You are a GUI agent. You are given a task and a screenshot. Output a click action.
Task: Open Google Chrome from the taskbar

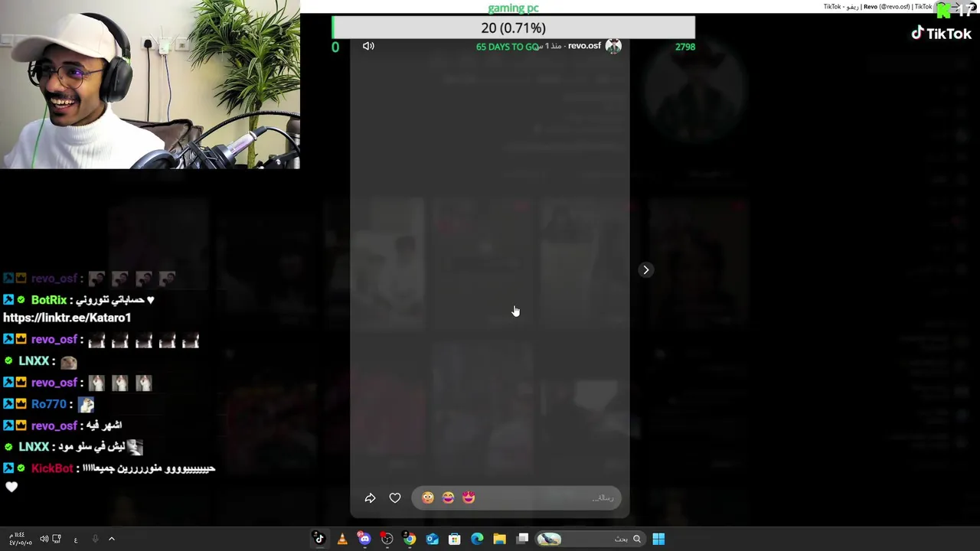[x=410, y=539]
